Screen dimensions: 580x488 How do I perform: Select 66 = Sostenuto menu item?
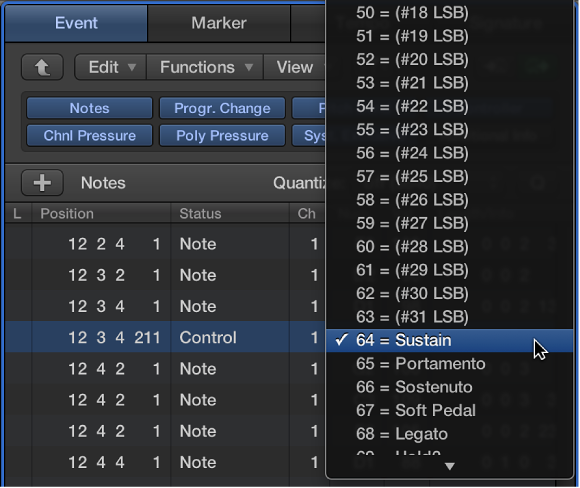[449, 387]
